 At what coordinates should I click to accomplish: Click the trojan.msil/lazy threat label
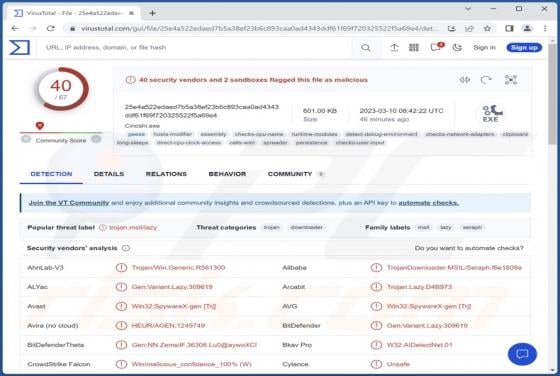pos(133,227)
